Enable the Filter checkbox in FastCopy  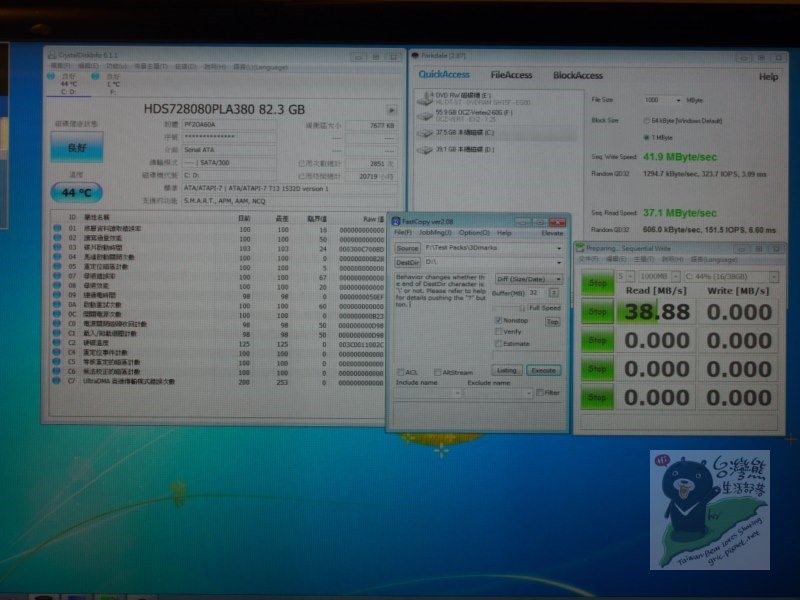[540, 393]
